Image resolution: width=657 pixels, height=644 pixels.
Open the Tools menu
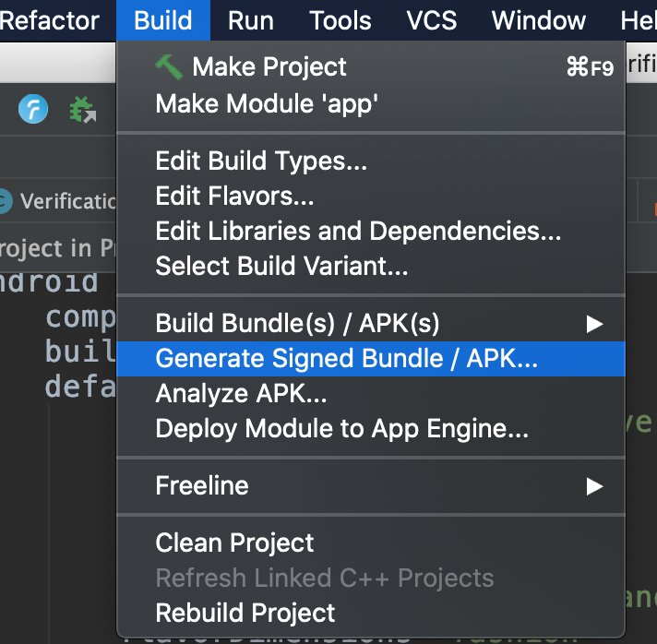[340, 20]
